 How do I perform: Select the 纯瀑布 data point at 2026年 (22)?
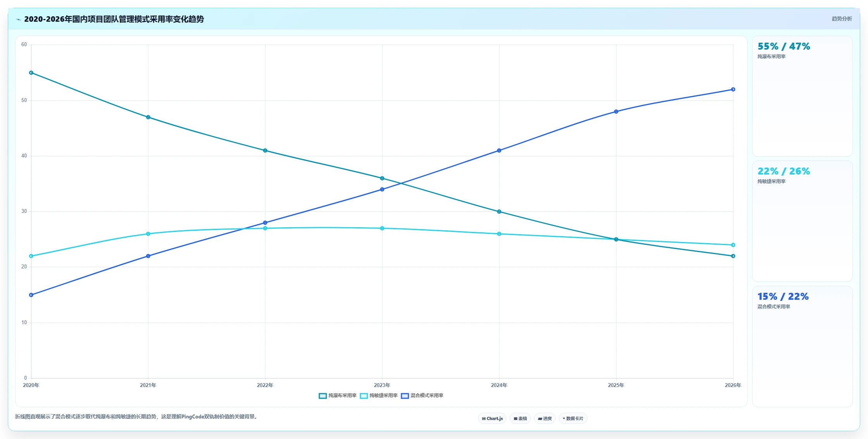point(733,256)
